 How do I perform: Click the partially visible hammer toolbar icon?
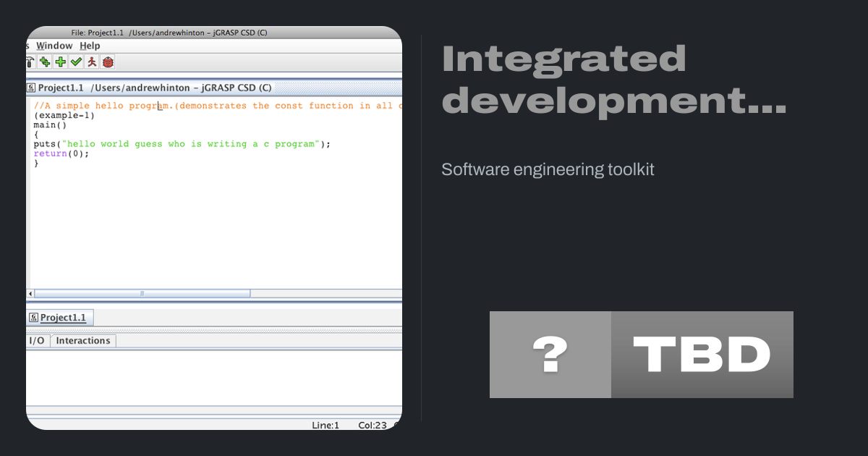(30, 62)
